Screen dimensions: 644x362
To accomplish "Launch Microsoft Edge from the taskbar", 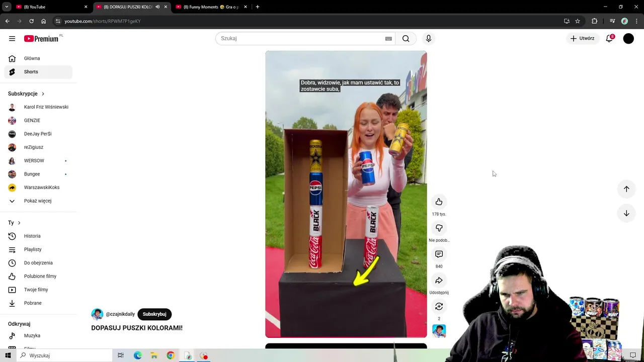I will coord(137,355).
